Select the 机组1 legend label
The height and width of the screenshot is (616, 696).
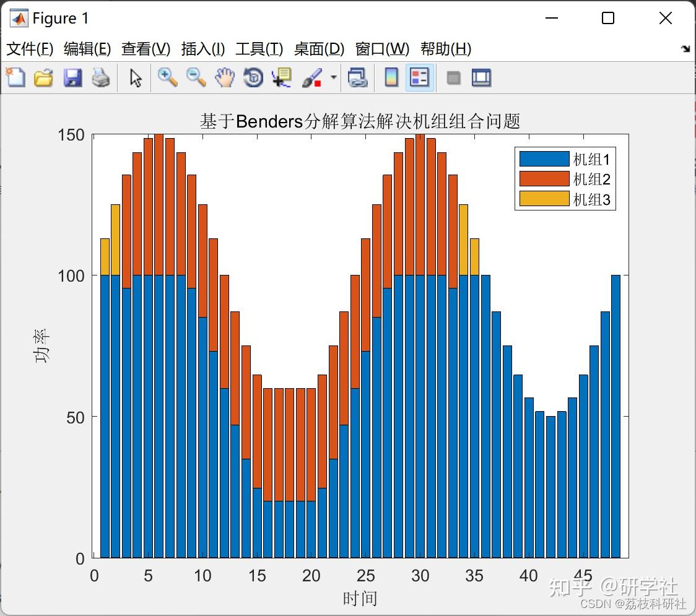[592, 159]
